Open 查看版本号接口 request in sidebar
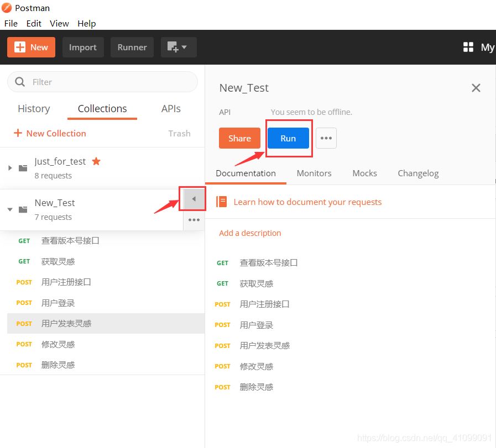496x448 pixels. (x=106, y=241)
